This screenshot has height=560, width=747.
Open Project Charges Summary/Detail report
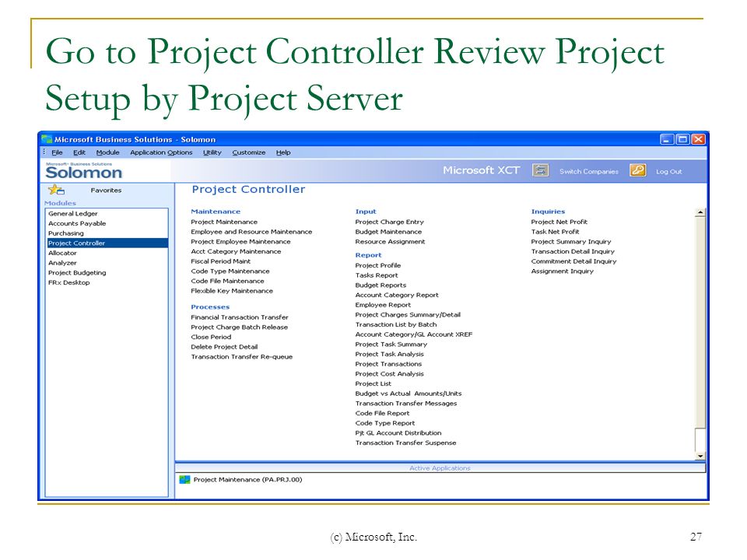click(x=408, y=315)
